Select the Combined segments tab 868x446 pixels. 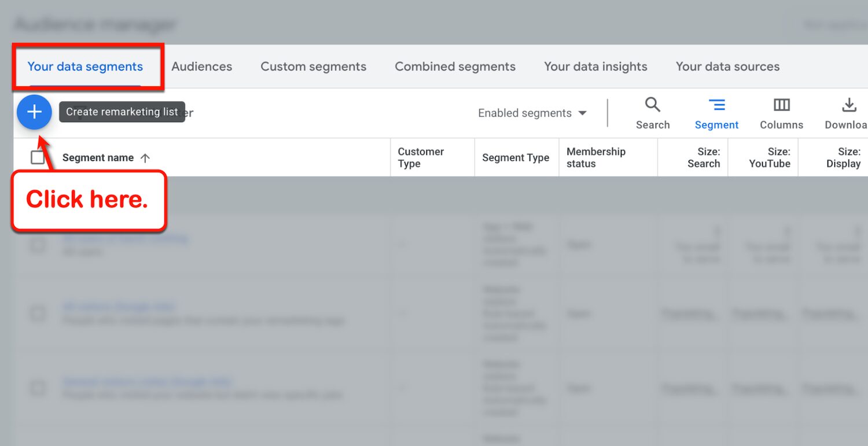click(x=455, y=67)
